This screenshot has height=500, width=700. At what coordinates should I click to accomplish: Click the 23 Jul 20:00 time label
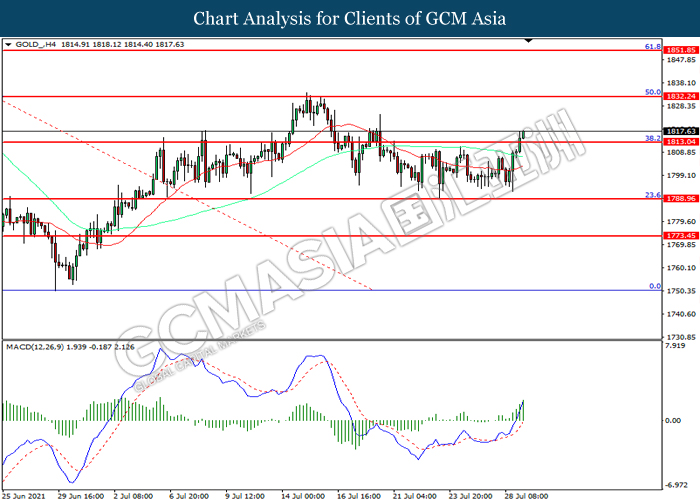click(471, 496)
